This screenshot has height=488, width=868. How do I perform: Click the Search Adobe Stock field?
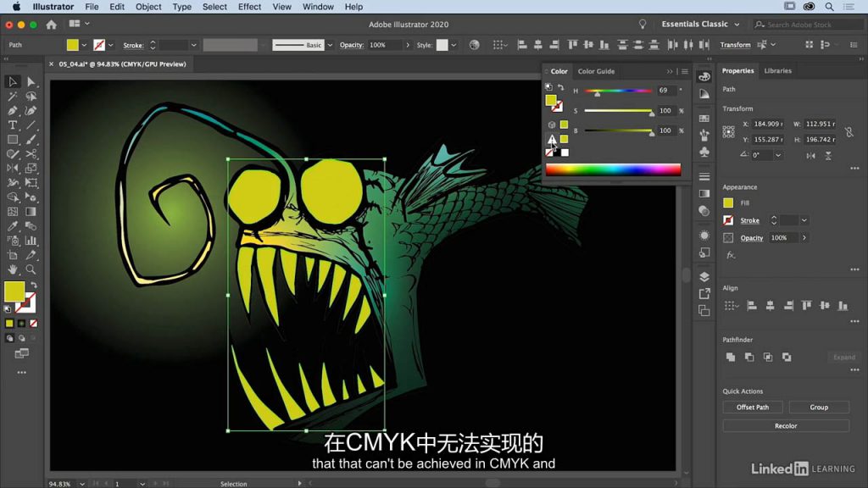[x=807, y=25]
